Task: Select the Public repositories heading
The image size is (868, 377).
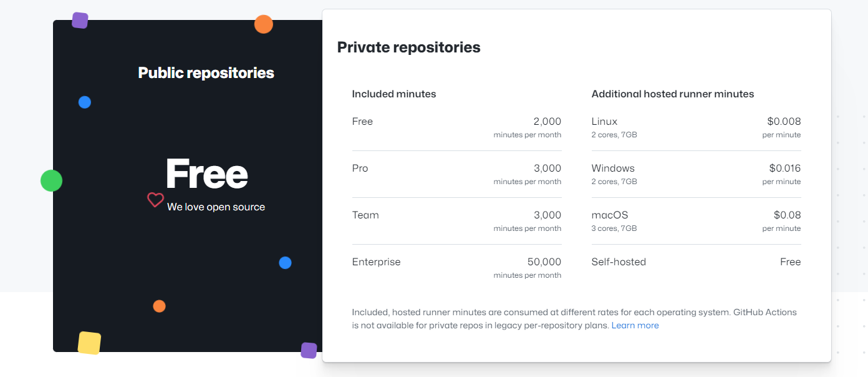Action: [206, 72]
